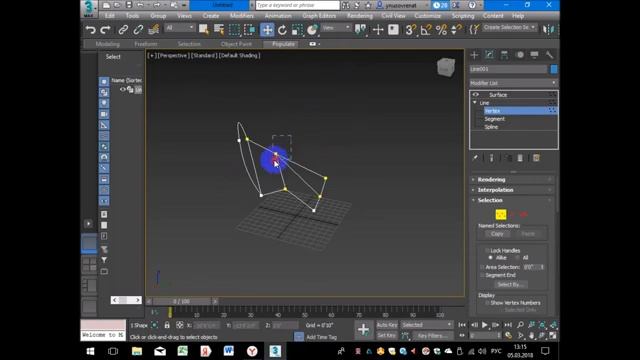This screenshot has height=360, width=640.
Task: Open the Display command panel tab
Action: tap(534, 55)
